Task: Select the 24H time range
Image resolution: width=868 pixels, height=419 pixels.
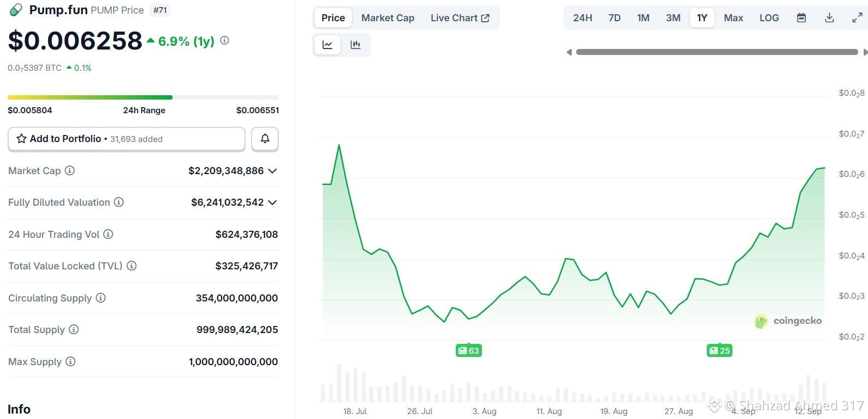Action: [x=583, y=18]
